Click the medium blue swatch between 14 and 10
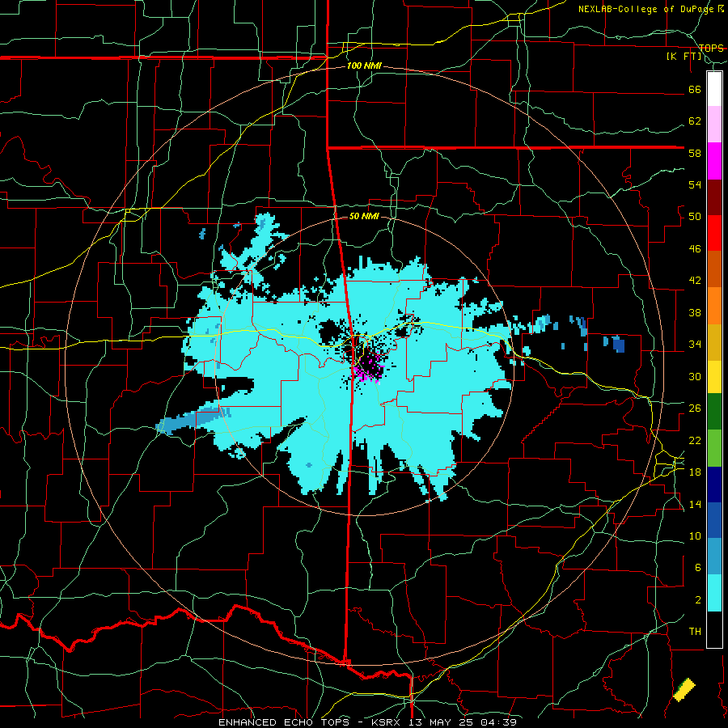Image resolution: width=728 pixels, height=728 pixels. pos(714,520)
